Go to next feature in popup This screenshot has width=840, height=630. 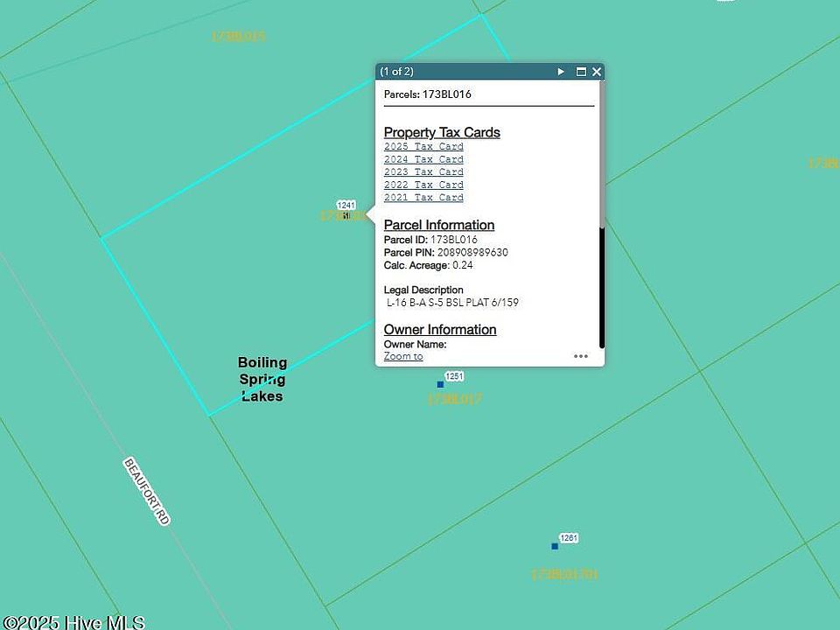pos(561,72)
